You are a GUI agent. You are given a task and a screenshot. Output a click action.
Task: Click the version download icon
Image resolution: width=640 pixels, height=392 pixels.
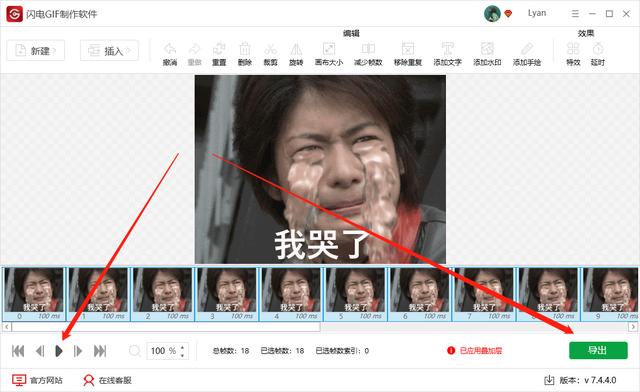point(549,380)
